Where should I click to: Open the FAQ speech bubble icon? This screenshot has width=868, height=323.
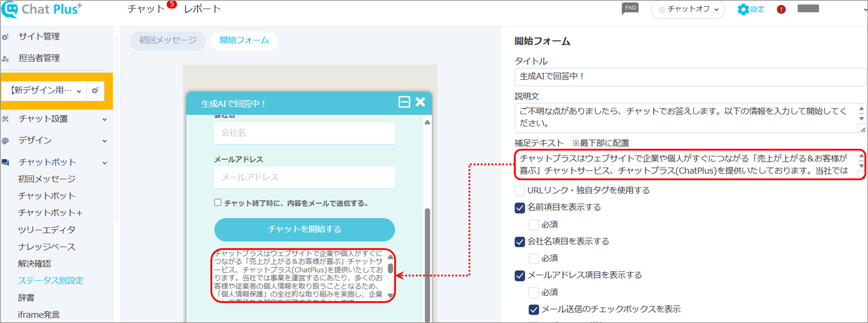pyautogui.click(x=630, y=9)
